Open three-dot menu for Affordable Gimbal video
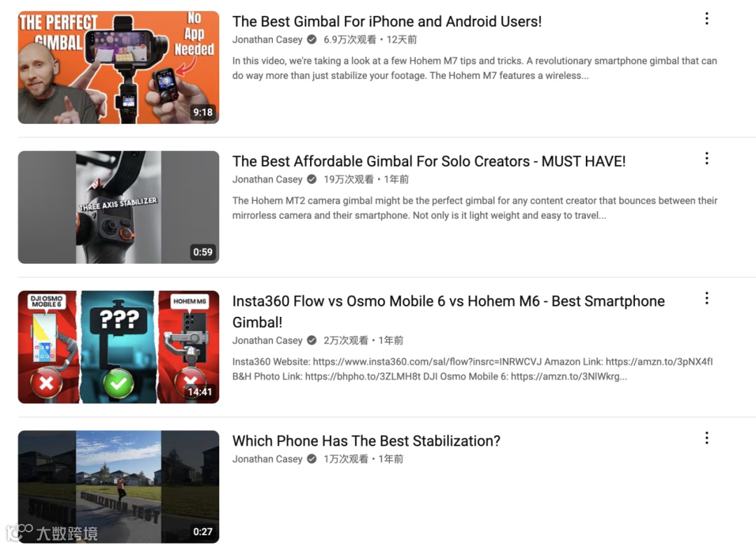Screen dimensions: 756x547 [x=706, y=159]
